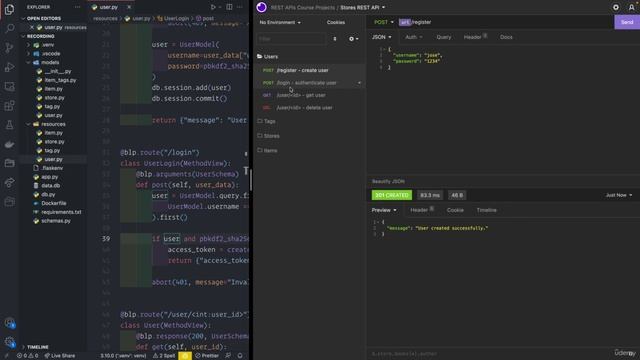This screenshot has height=360, width=640.
Task: Open the Testing flask icon
Action: [9, 125]
